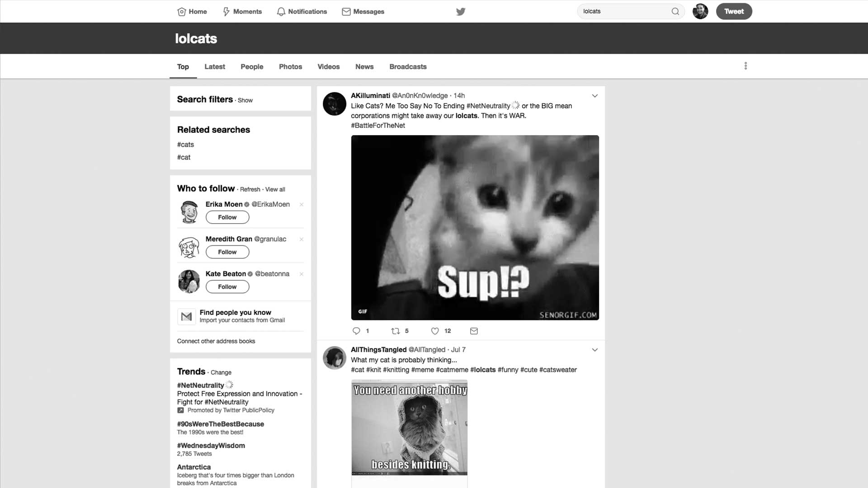This screenshot has height=488, width=868.
Task: Dismiss Meredith Gran follow suggestion
Action: (302, 239)
